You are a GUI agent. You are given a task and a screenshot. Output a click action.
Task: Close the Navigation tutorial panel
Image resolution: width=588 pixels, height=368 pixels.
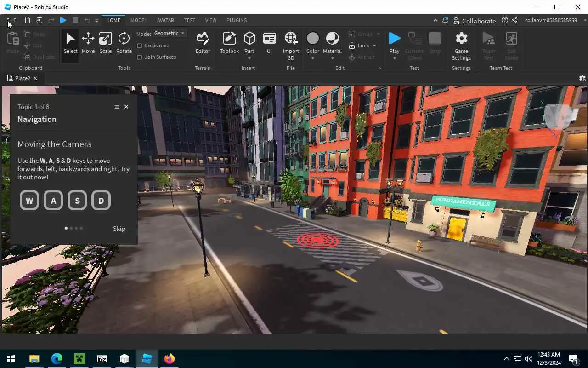(126, 107)
